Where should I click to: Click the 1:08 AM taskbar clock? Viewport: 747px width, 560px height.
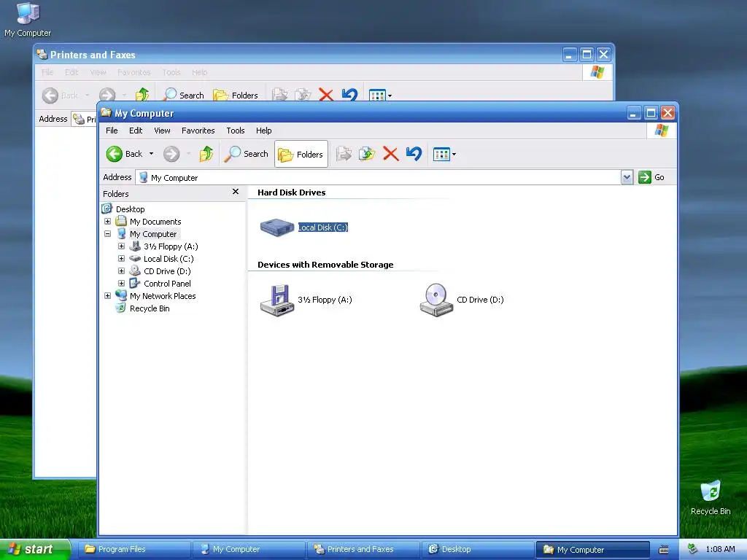click(x=720, y=549)
